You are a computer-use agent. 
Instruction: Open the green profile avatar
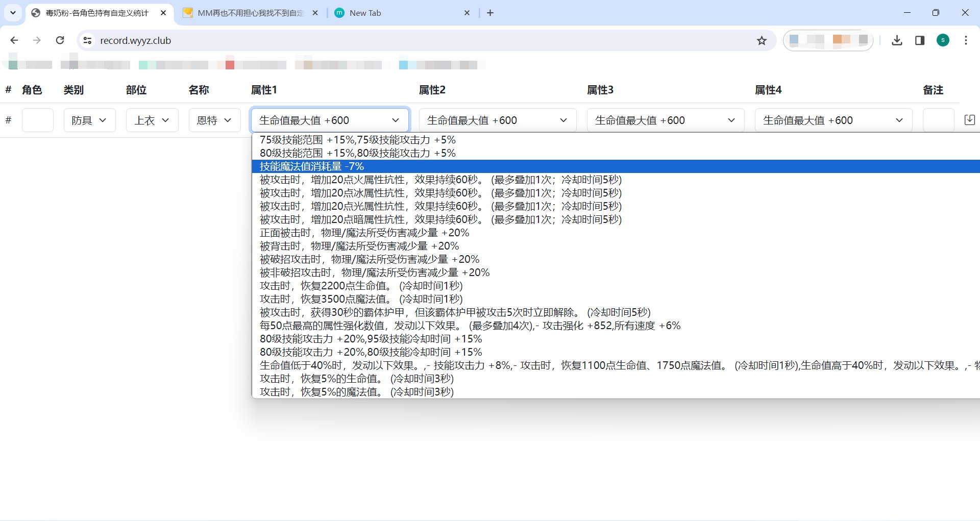point(943,40)
